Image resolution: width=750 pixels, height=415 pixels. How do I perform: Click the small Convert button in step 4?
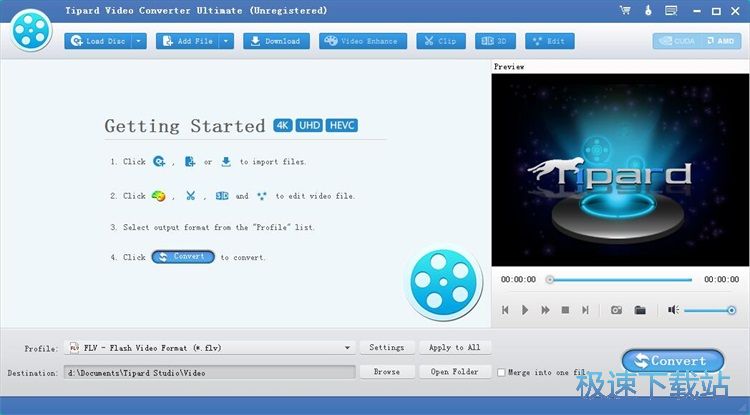(x=183, y=257)
